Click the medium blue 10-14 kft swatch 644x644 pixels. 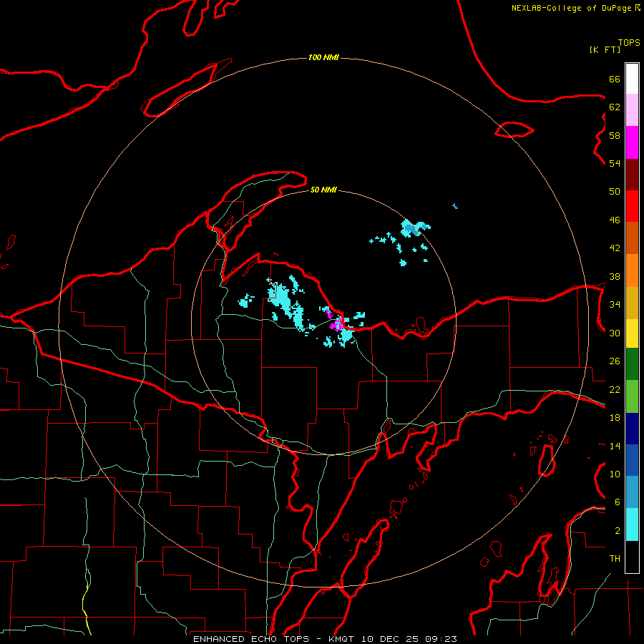pos(632,460)
